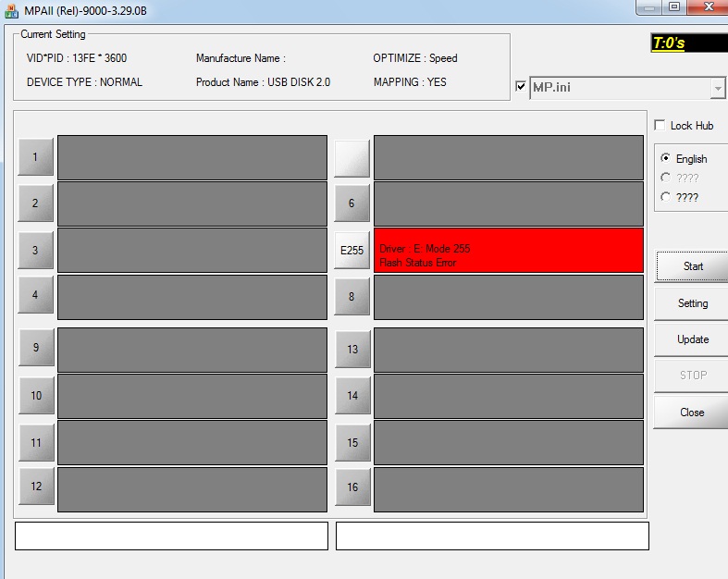Click port slot button 9
The image size is (728, 579).
[36, 348]
